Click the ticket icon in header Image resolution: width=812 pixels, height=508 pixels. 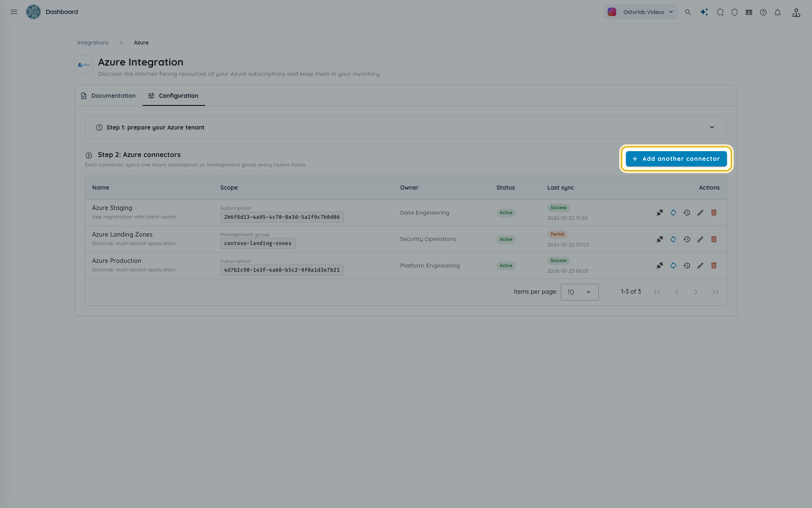click(749, 12)
